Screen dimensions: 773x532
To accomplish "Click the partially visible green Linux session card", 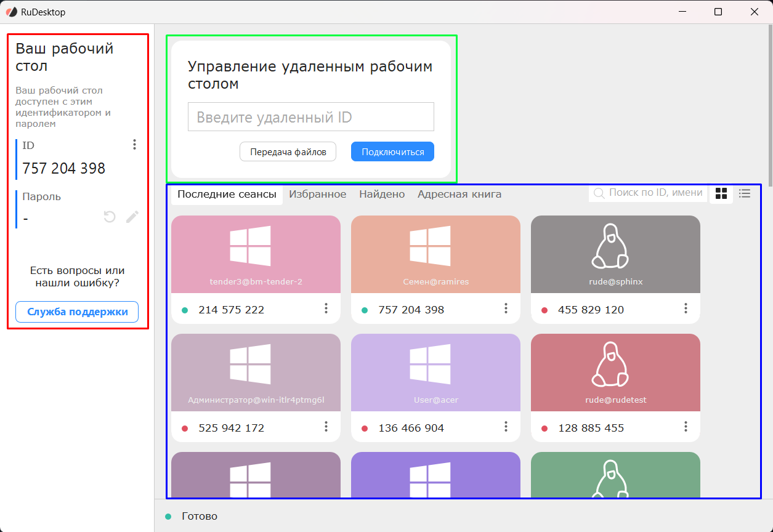I will 615,475.
